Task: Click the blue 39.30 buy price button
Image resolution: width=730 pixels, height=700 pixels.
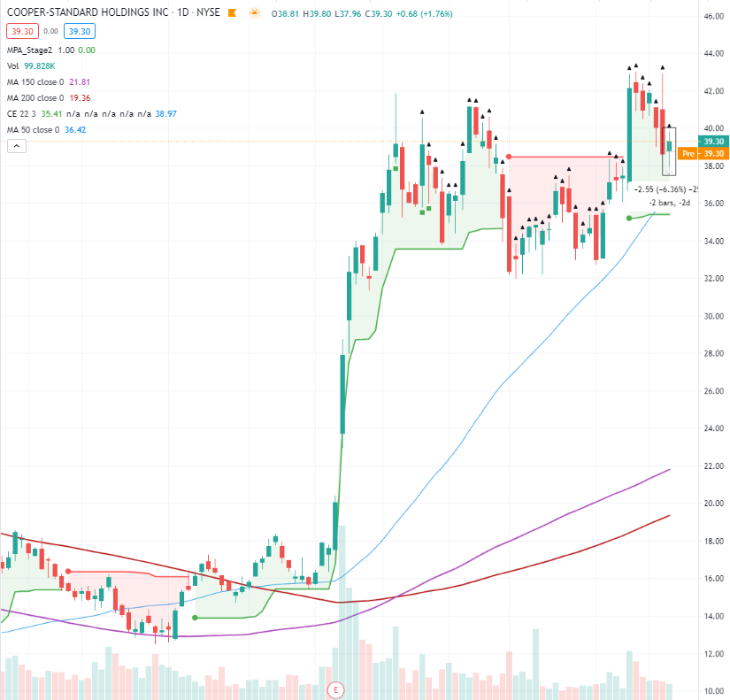Action: (80, 32)
